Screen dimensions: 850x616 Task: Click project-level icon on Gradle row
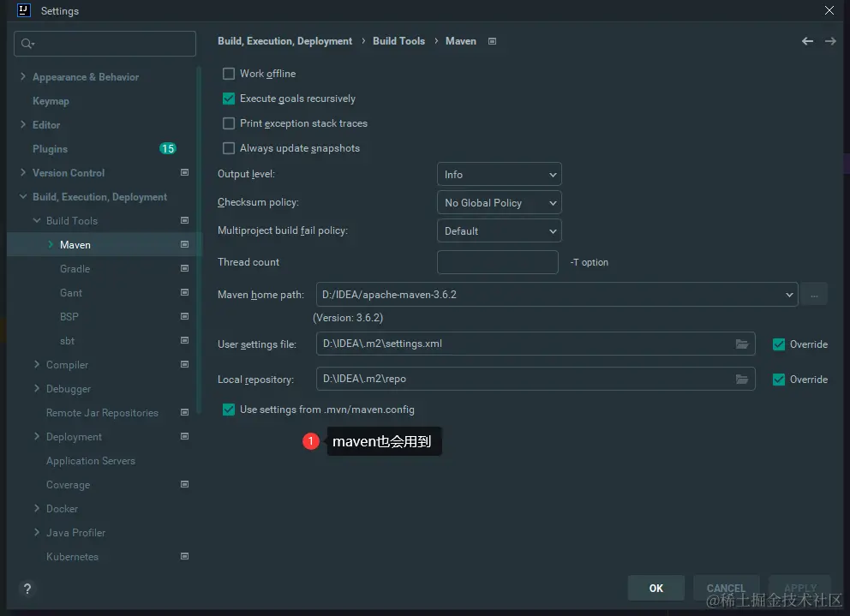tap(184, 268)
